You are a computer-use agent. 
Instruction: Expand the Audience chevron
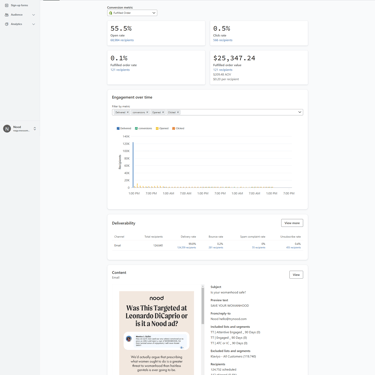[x=33, y=15]
